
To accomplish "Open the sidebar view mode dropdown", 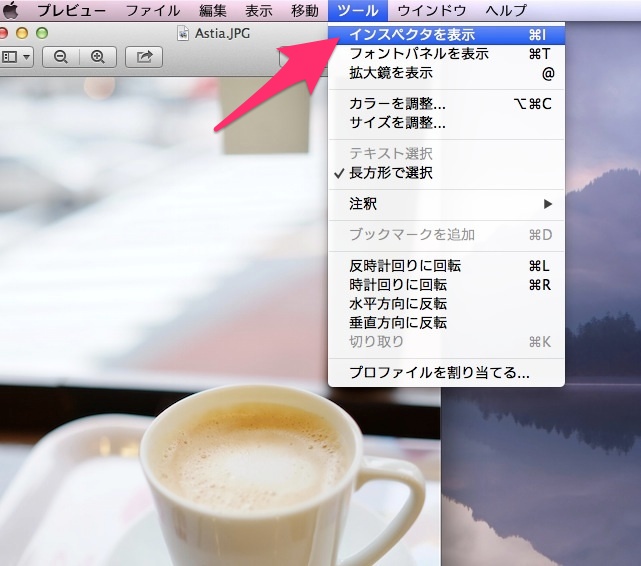I will tap(16, 57).
